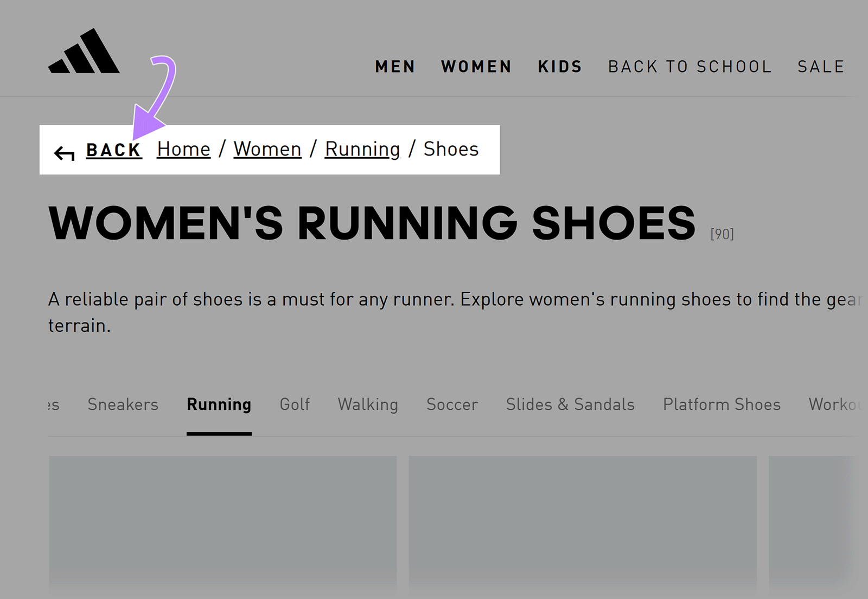The width and height of the screenshot is (868, 599).
Task: Click the first product thumbnail
Action: pos(222,526)
